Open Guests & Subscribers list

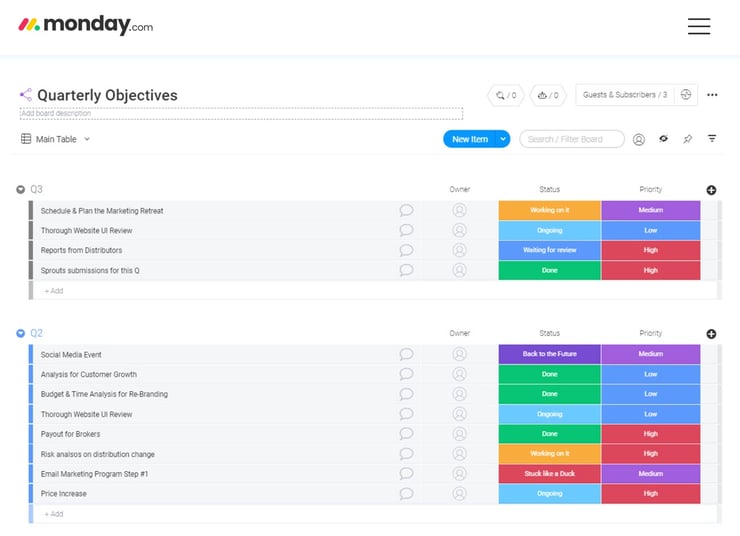pyautogui.click(x=625, y=95)
